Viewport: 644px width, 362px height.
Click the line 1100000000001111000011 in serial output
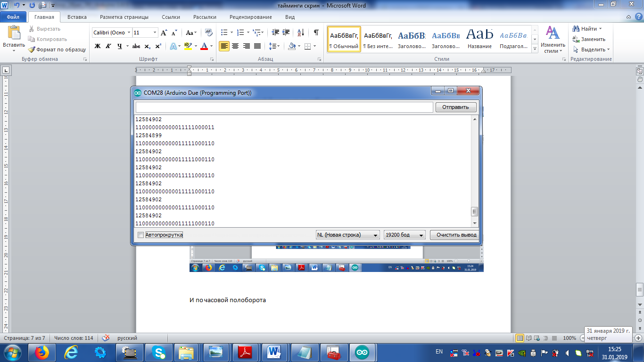tap(175, 127)
